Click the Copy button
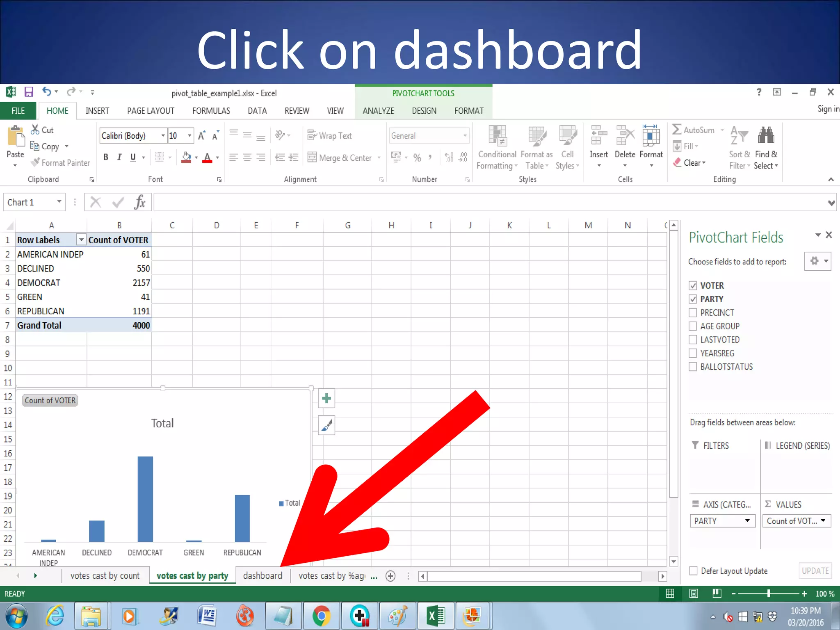 (45, 146)
